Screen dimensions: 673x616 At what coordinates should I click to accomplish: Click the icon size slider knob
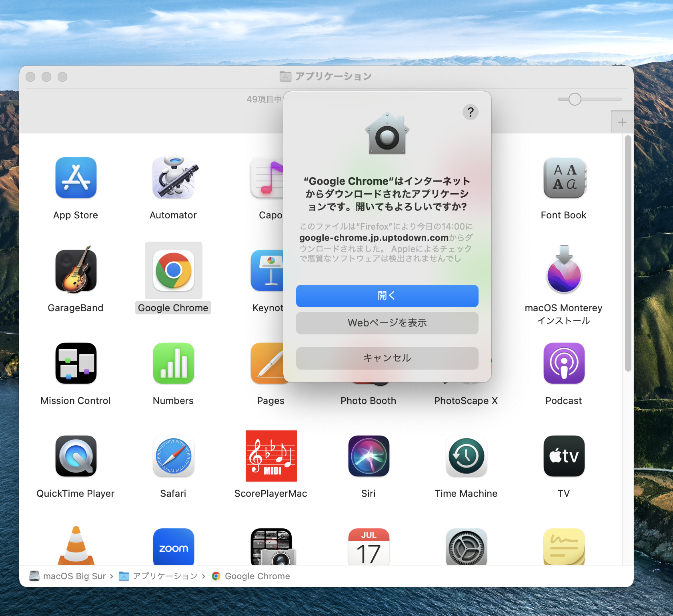(575, 99)
